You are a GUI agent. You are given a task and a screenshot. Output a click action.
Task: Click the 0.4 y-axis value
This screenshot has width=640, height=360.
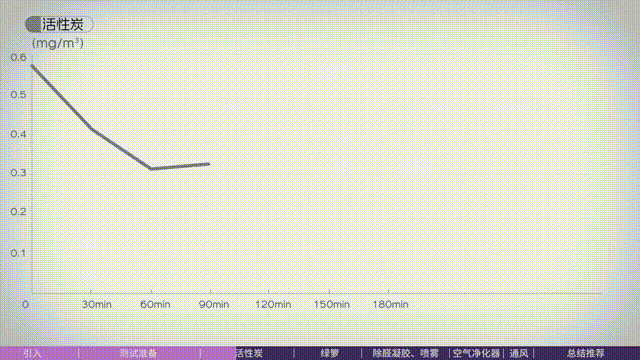tap(18, 134)
